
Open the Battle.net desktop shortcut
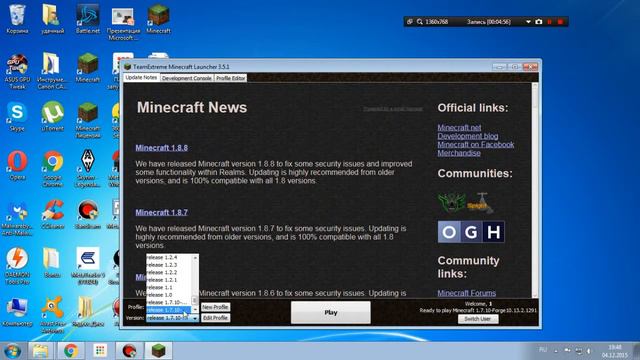88,18
